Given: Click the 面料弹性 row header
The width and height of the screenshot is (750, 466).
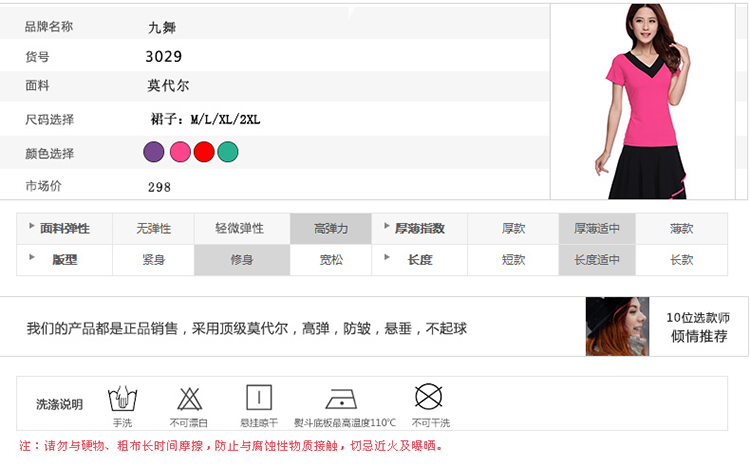Looking at the screenshot, I should [x=65, y=229].
